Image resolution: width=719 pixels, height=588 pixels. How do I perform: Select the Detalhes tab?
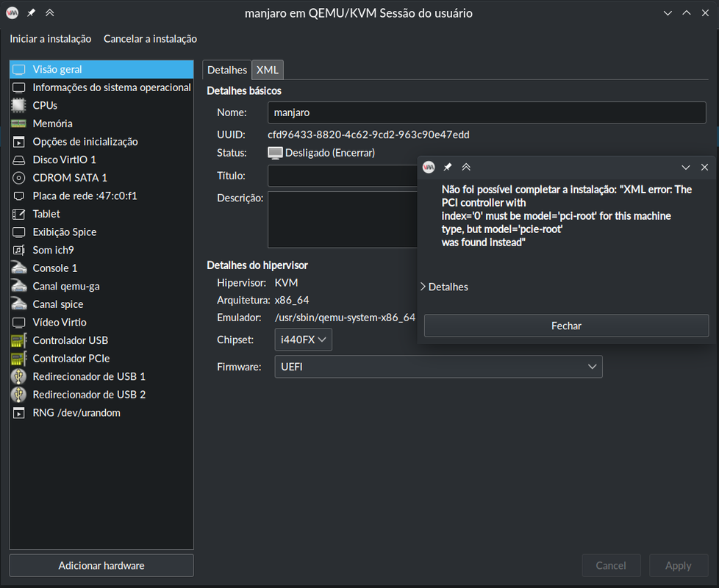pyautogui.click(x=227, y=70)
